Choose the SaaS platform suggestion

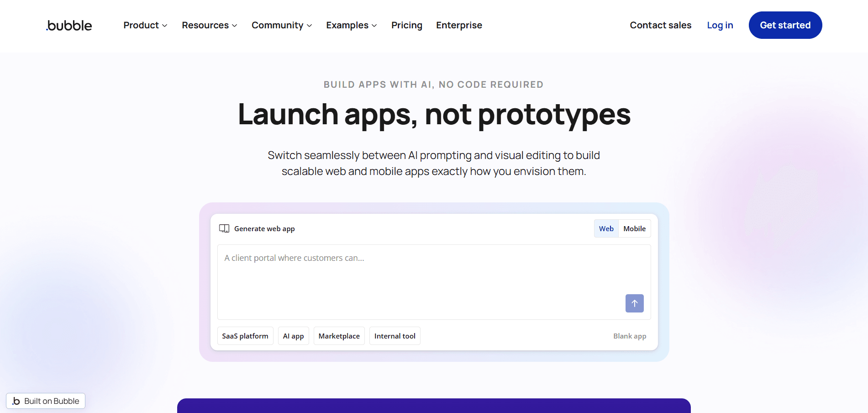(245, 336)
